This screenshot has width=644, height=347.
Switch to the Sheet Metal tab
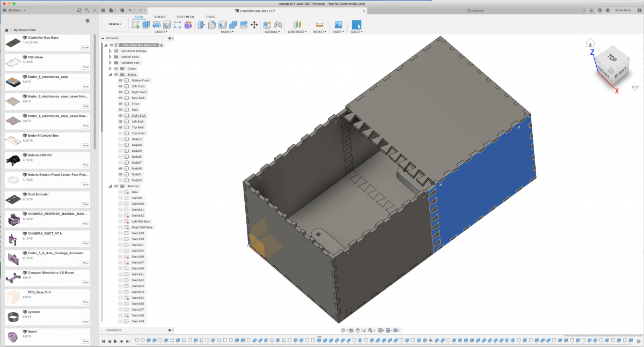[186, 17]
